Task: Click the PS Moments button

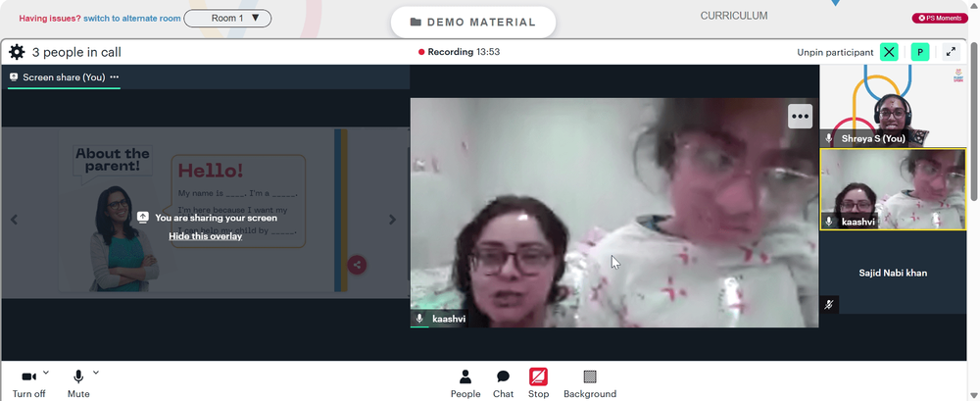Action: pyautogui.click(x=940, y=19)
